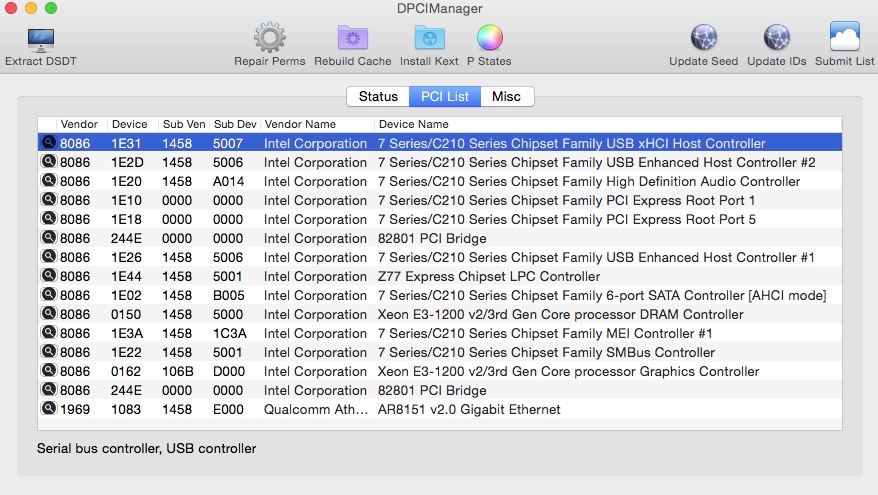Click magnifier icon for Z77 Express Chipset LPC Controller
The width and height of the screenshot is (878, 495).
[x=49, y=275]
